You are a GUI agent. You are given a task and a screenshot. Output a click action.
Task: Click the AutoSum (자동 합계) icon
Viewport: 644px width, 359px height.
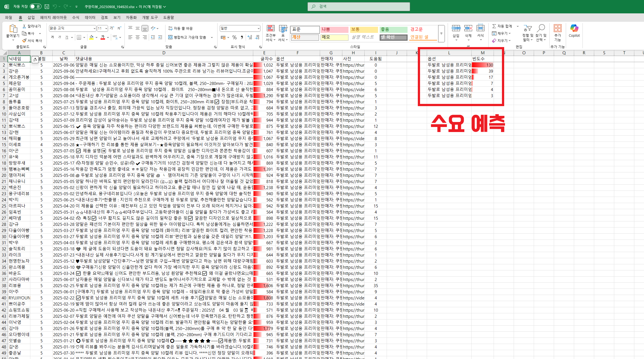(x=494, y=26)
